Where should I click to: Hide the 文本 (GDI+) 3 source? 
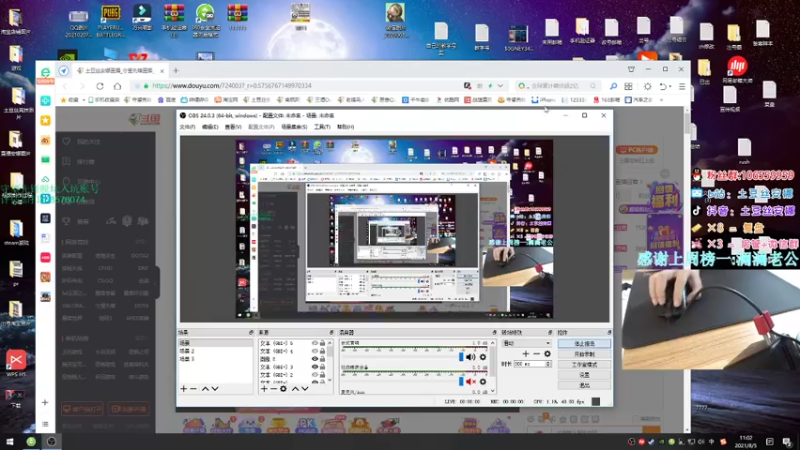coord(315,367)
